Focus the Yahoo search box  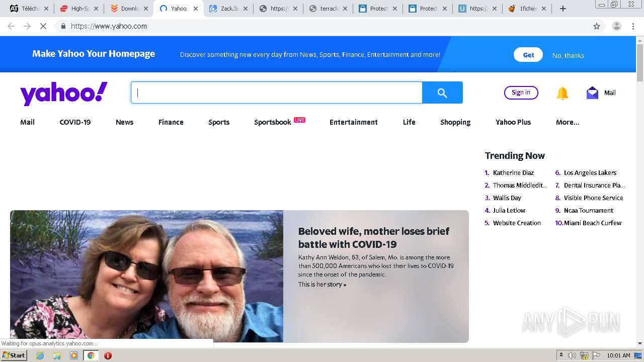point(277,93)
